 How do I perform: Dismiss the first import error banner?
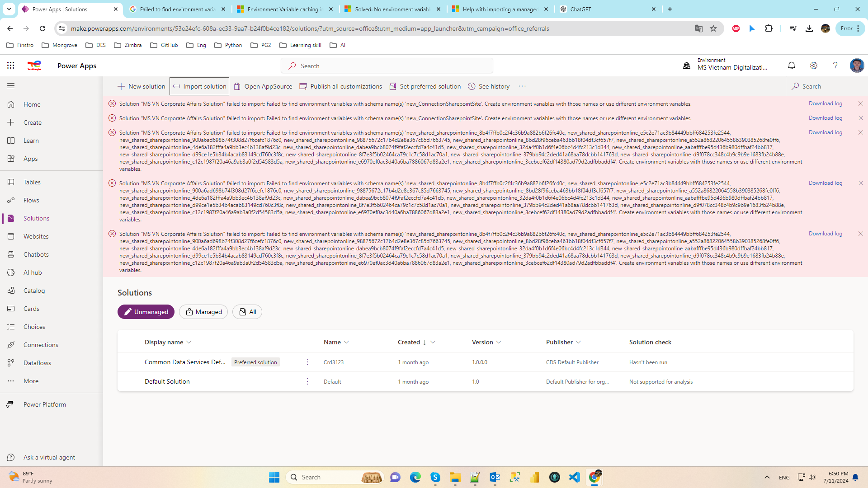(861, 103)
